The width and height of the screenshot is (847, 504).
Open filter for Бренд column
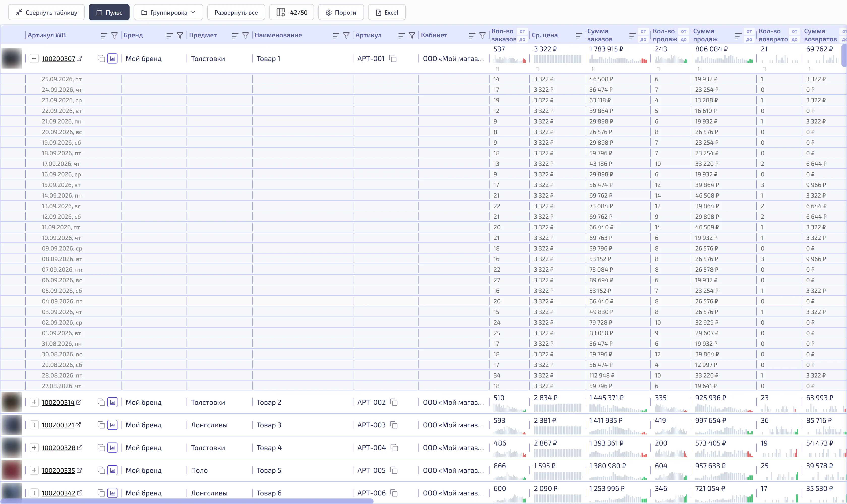tap(180, 35)
